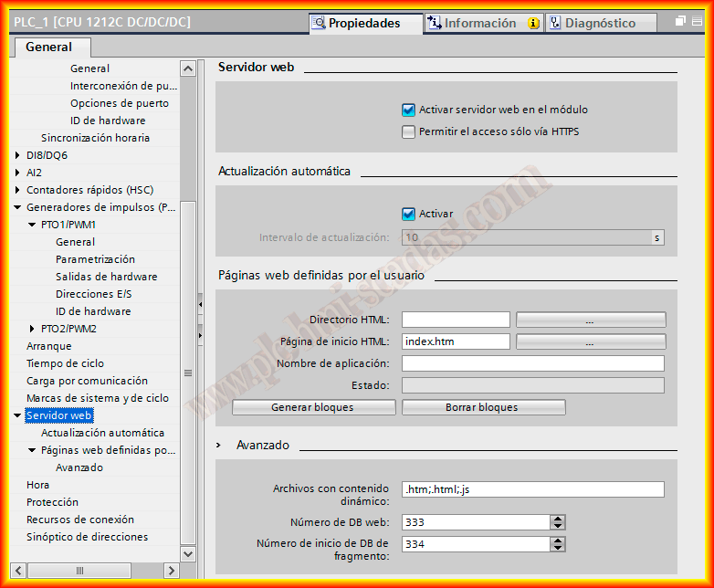Click the Borrar bloques button
714x588 pixels.
[x=483, y=407]
